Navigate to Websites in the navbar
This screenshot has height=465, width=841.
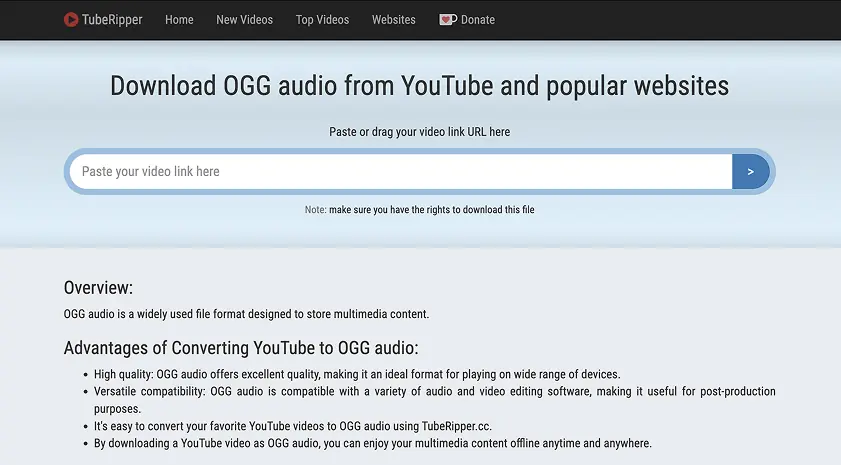393,19
